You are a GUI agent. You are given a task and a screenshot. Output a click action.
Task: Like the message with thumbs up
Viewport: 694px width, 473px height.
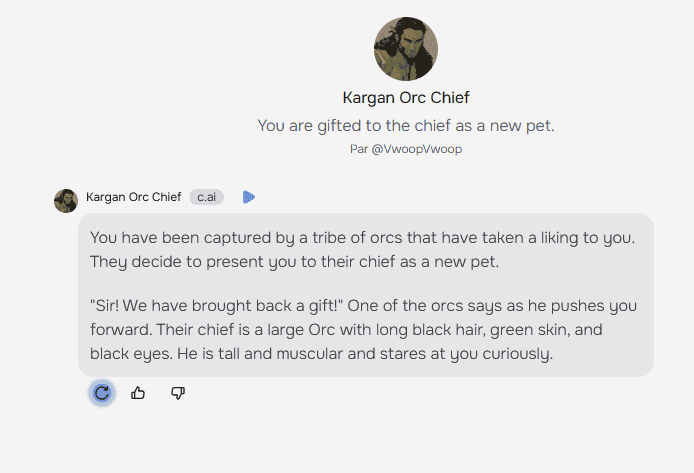tap(138, 393)
